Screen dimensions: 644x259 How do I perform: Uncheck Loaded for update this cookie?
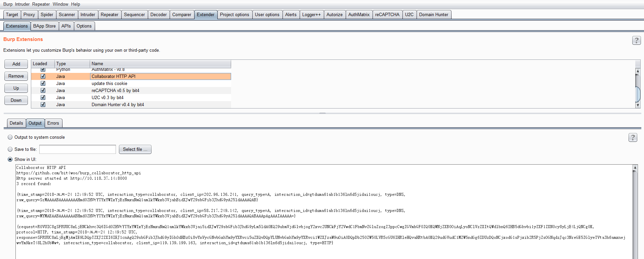pos(43,83)
